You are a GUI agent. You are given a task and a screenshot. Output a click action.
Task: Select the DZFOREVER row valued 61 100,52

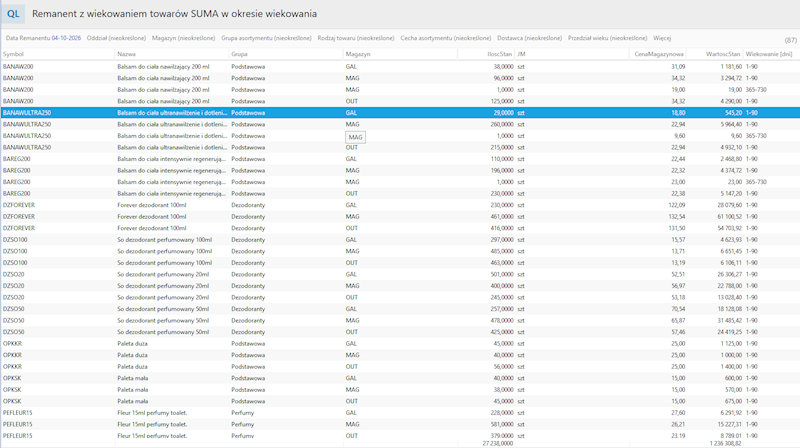point(400,217)
